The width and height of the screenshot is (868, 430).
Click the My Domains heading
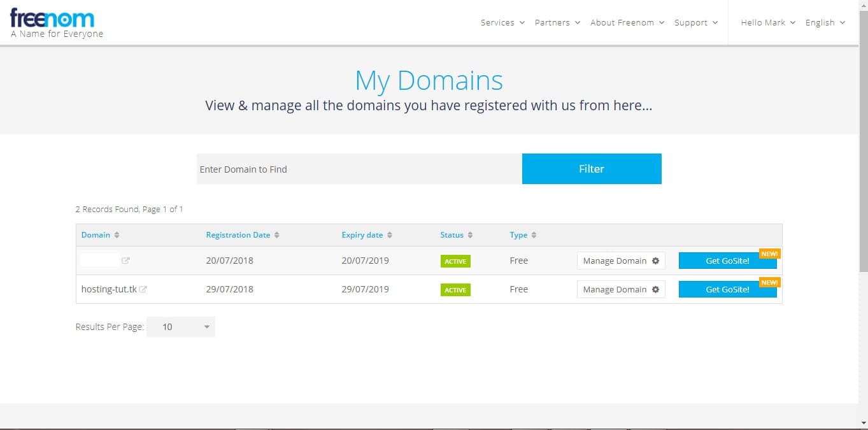(x=429, y=81)
